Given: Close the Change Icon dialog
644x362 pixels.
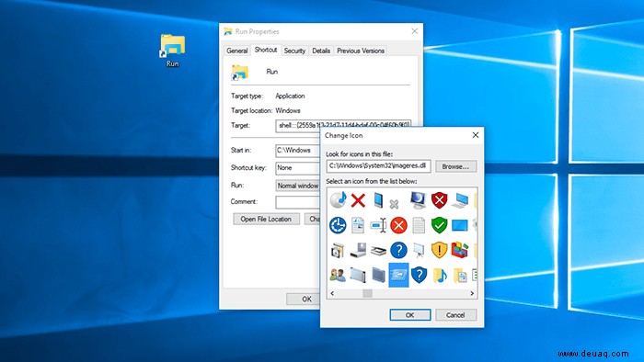Looking at the screenshot, I should click(x=476, y=135).
